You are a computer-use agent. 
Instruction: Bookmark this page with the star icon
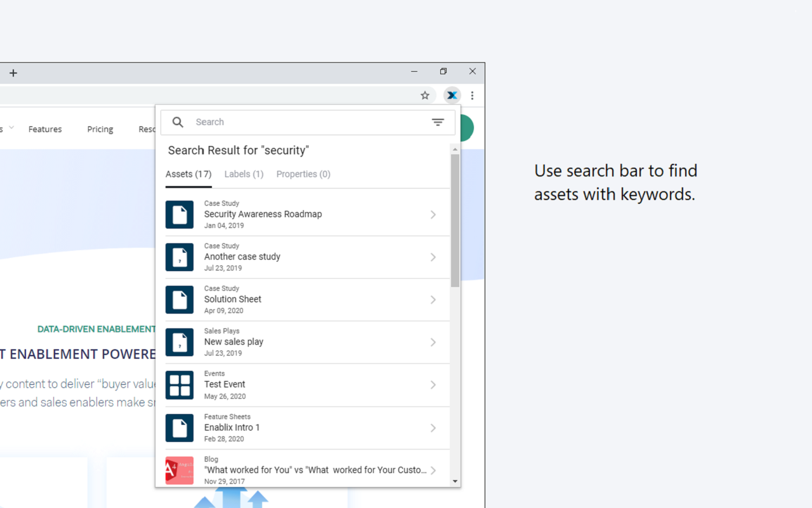pos(425,95)
